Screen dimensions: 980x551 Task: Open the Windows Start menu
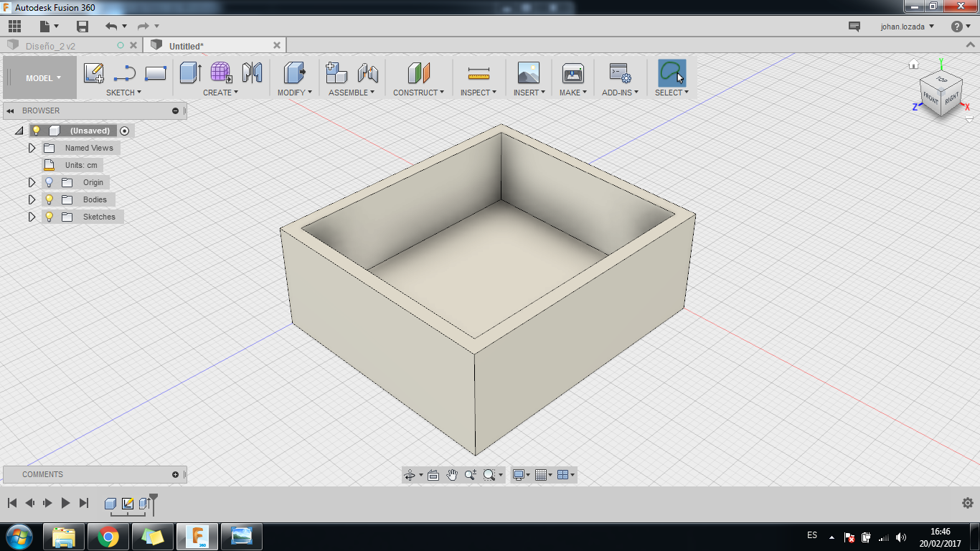19,537
